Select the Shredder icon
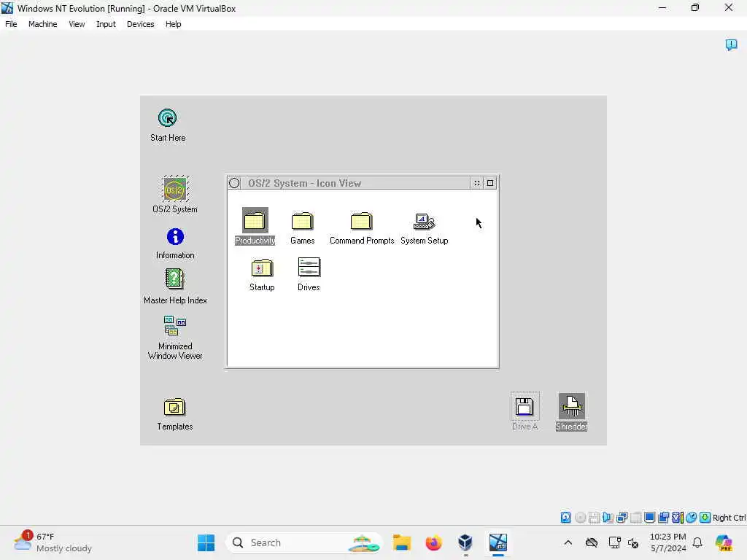Image resolution: width=747 pixels, height=560 pixels. 571,406
